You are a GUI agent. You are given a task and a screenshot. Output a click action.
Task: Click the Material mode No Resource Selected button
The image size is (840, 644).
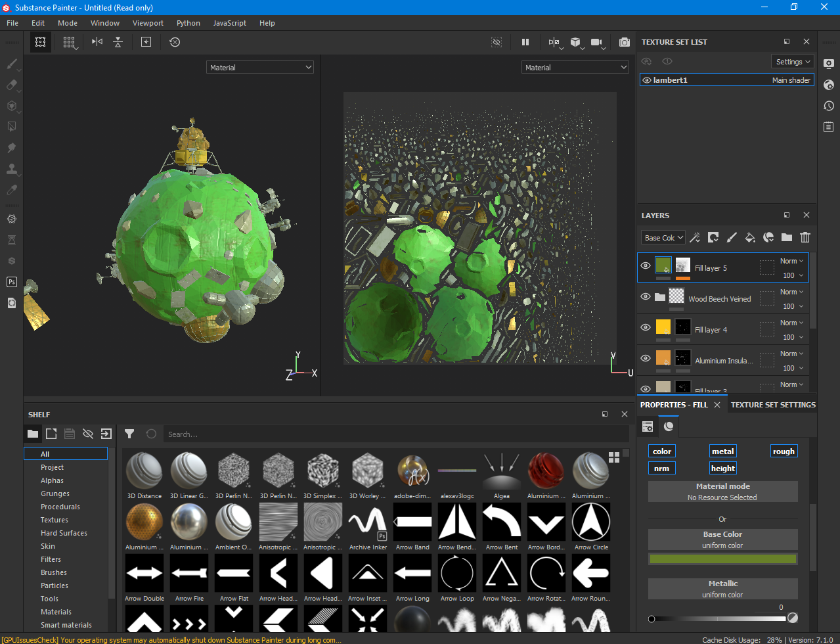point(723,492)
